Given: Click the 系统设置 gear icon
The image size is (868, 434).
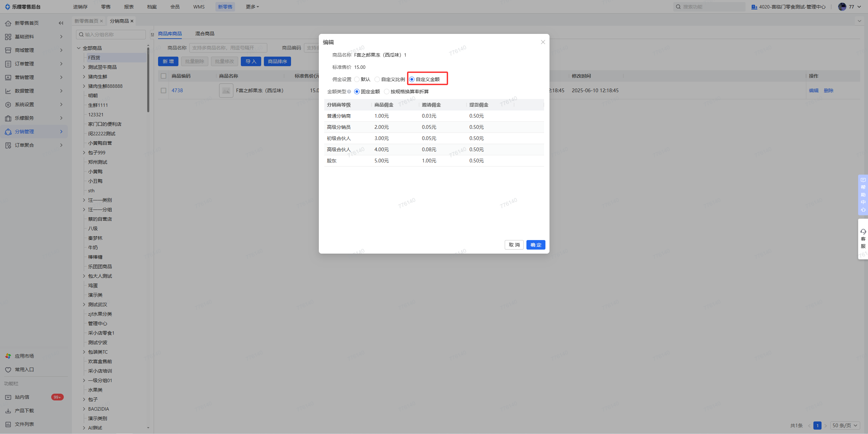Looking at the screenshot, I should point(8,104).
